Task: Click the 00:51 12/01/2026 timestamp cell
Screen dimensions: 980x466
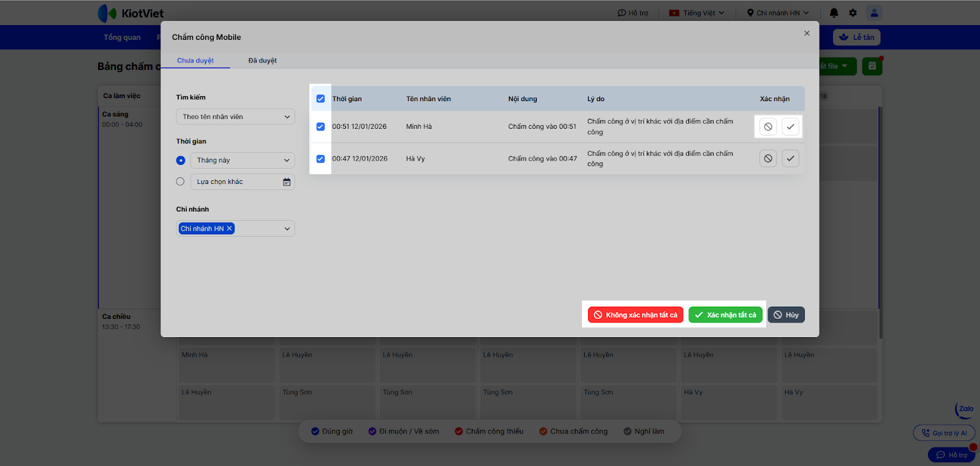Action: [x=360, y=127]
